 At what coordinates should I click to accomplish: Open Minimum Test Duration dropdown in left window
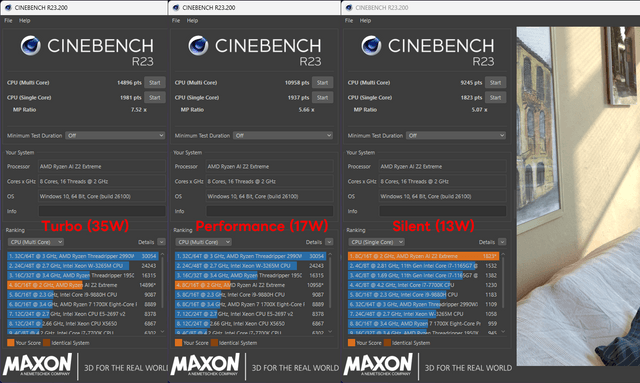pyautogui.click(x=115, y=136)
